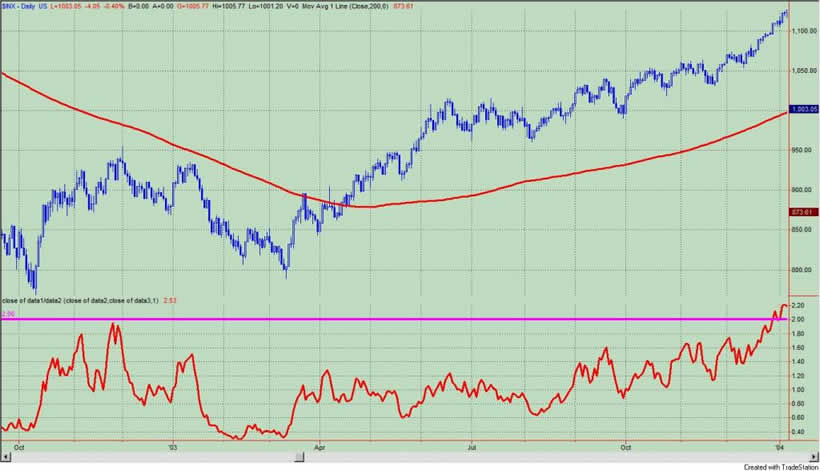Select the magenta 2.00 horizontal threshold line
Viewport: 820px width, 471px height.
click(400, 319)
